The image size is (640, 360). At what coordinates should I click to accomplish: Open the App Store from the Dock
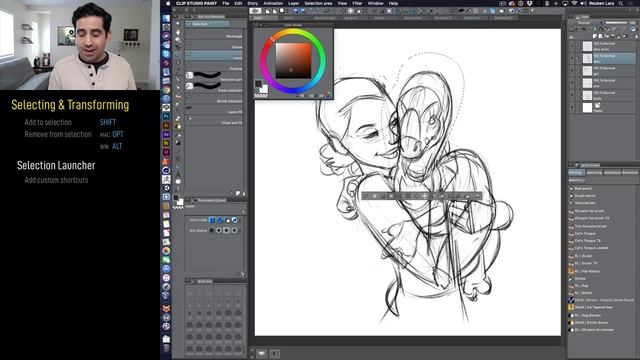[x=166, y=269]
